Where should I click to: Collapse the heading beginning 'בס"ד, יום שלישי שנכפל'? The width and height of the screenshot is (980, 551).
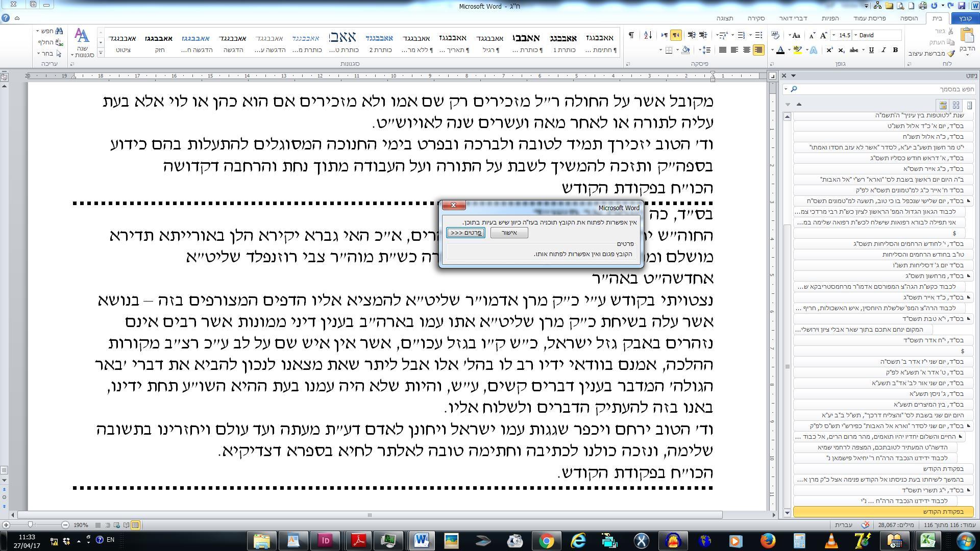click(x=969, y=201)
